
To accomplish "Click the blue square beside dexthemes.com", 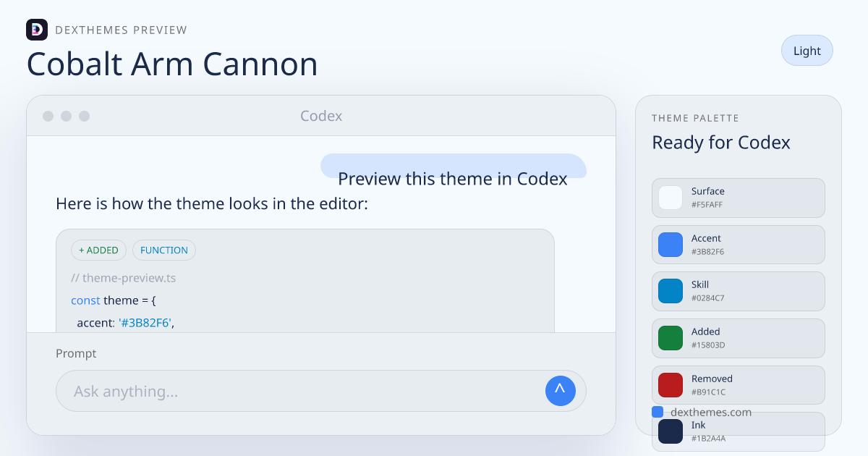I will pyautogui.click(x=658, y=412).
